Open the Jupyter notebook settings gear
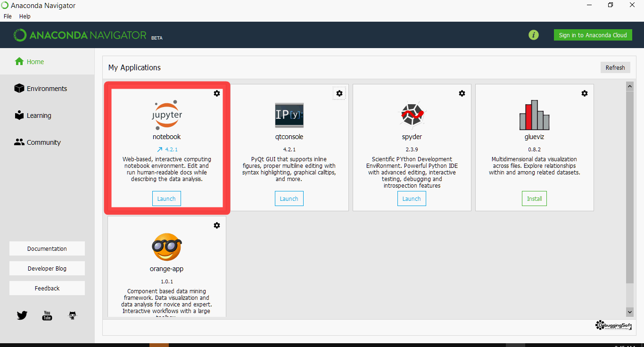The image size is (644, 347). point(217,93)
